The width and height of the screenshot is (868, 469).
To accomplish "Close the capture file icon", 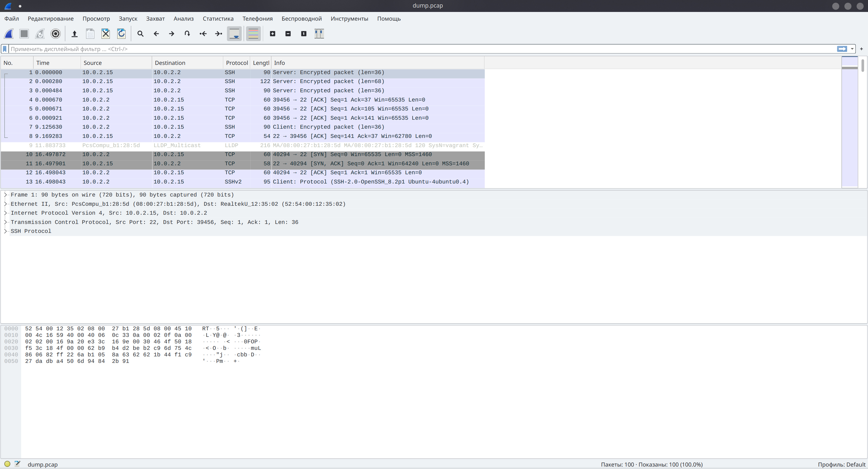I will (x=106, y=34).
